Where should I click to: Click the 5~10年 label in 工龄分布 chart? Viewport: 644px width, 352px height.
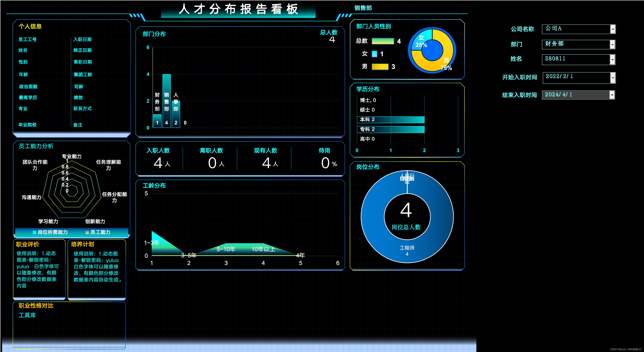click(x=226, y=249)
